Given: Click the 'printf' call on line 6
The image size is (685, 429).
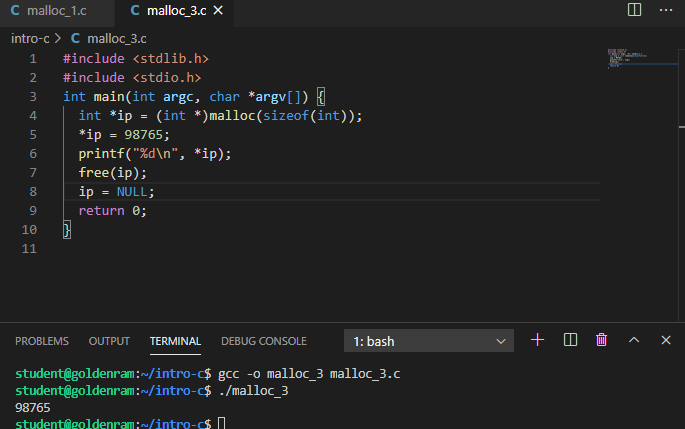Looking at the screenshot, I should tap(101, 154).
